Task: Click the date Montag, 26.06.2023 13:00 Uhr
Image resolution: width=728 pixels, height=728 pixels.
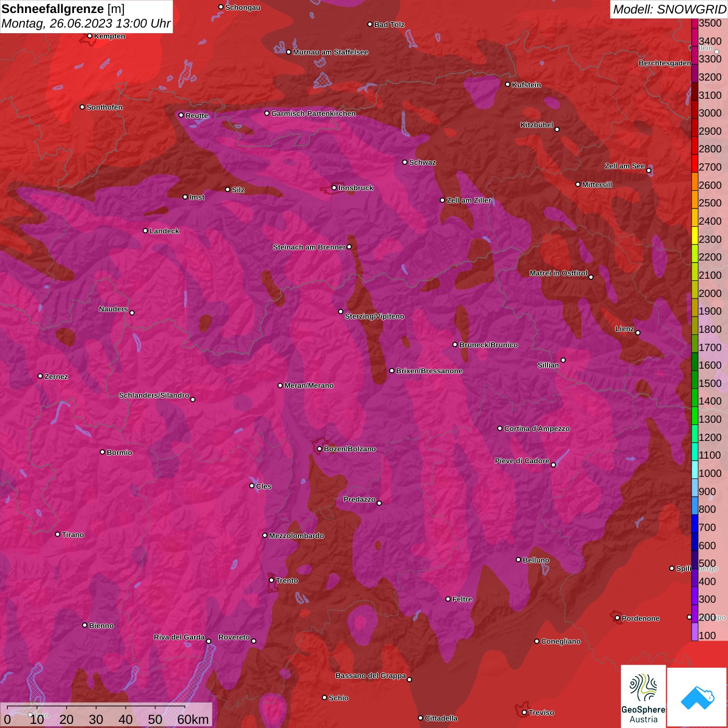Action: point(86,23)
